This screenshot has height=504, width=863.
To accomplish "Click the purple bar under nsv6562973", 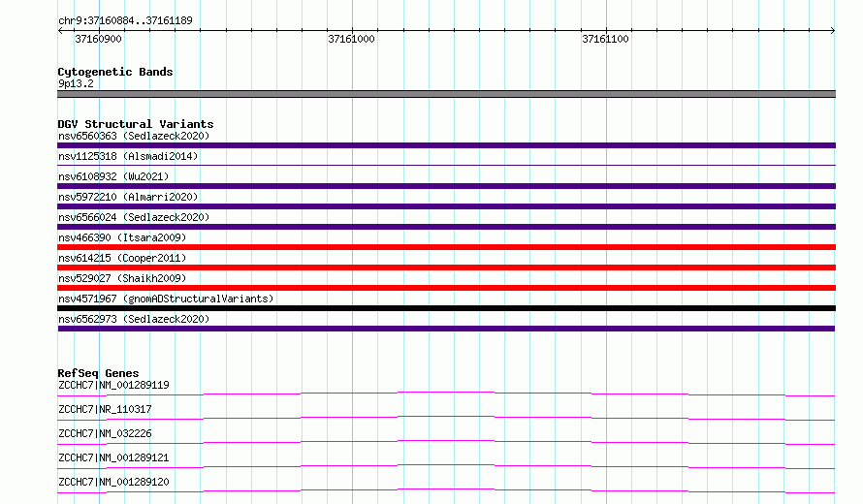I will click(446, 329).
